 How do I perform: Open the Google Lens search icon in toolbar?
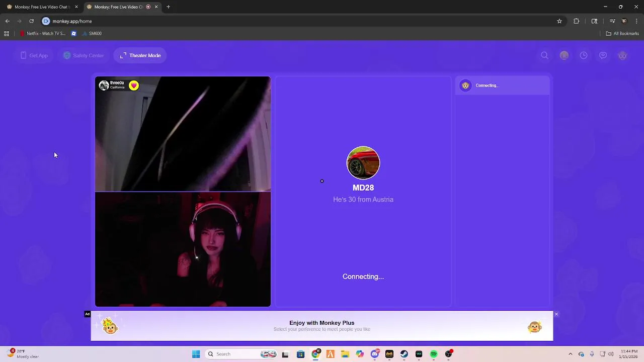(594, 21)
